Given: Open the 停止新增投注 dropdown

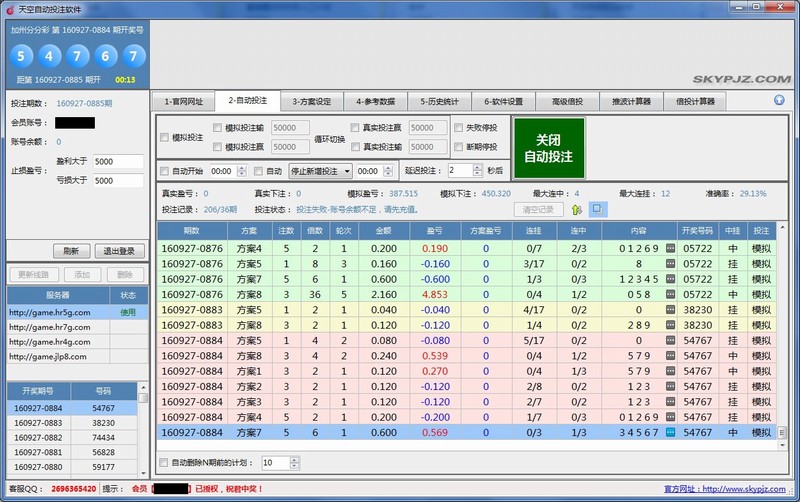Looking at the screenshot, I should 346,171.
